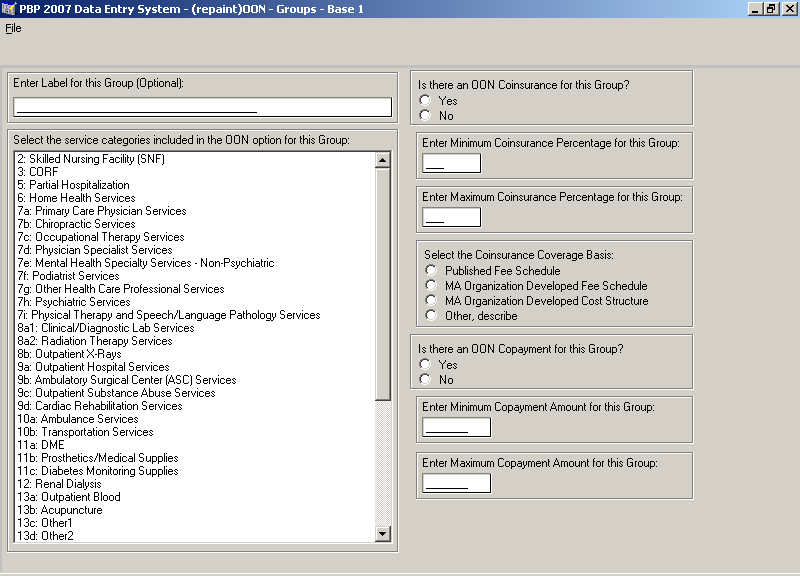This screenshot has width=800, height=576.
Task: Select Yes for OON Coinsurance
Action: (x=425, y=101)
